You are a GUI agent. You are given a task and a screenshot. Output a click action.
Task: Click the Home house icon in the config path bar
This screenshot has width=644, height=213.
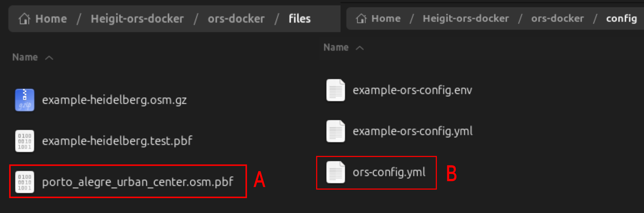(361, 18)
